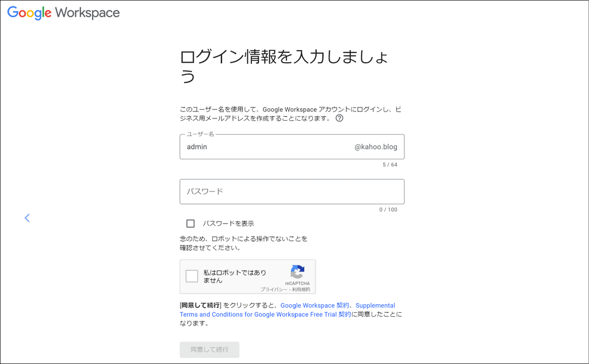This screenshot has height=364, width=589.
Task: Go back with the left chevron arrow
Action: [x=27, y=218]
